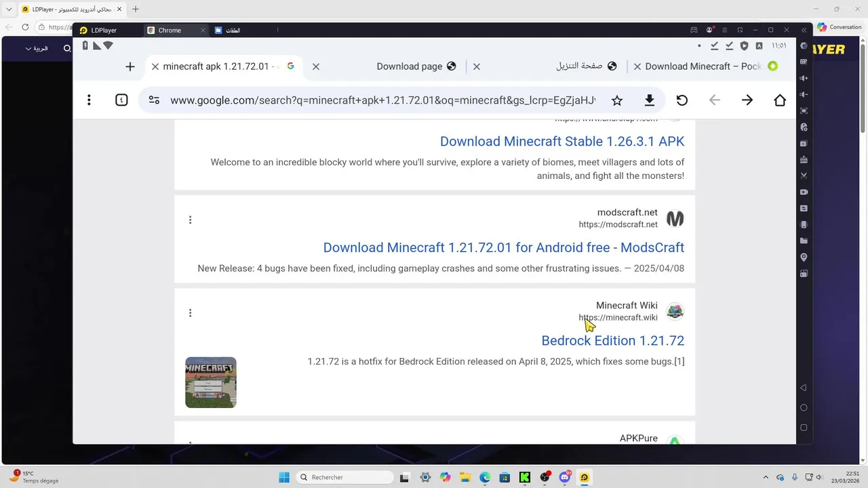
Task: Open LDPlayer account profile icon
Action: point(709,30)
